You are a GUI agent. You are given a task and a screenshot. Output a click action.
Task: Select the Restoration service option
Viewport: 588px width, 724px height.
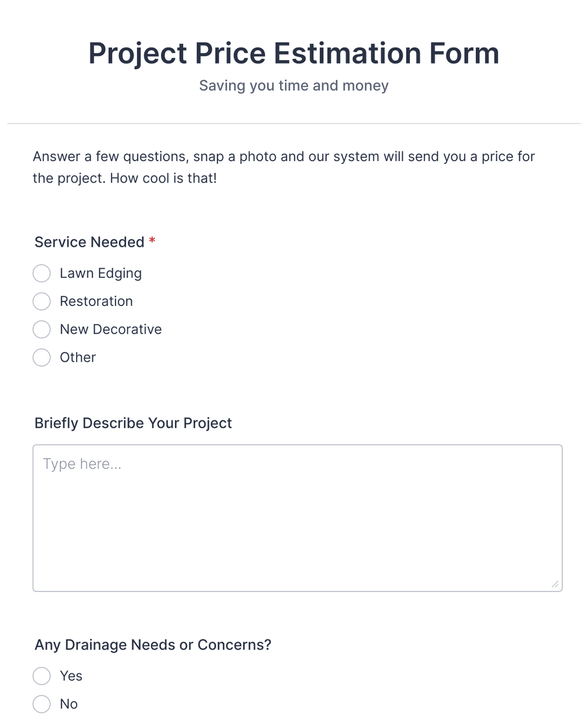point(42,301)
